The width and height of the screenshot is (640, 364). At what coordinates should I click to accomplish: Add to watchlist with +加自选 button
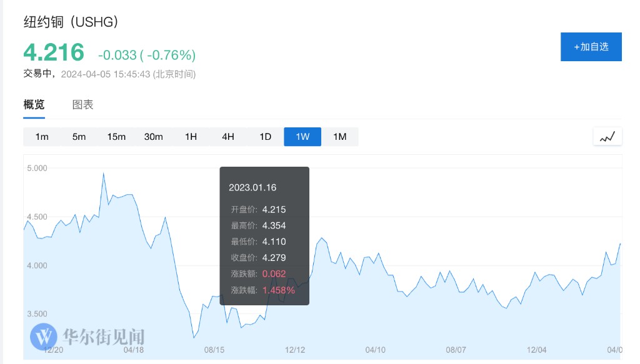point(591,47)
